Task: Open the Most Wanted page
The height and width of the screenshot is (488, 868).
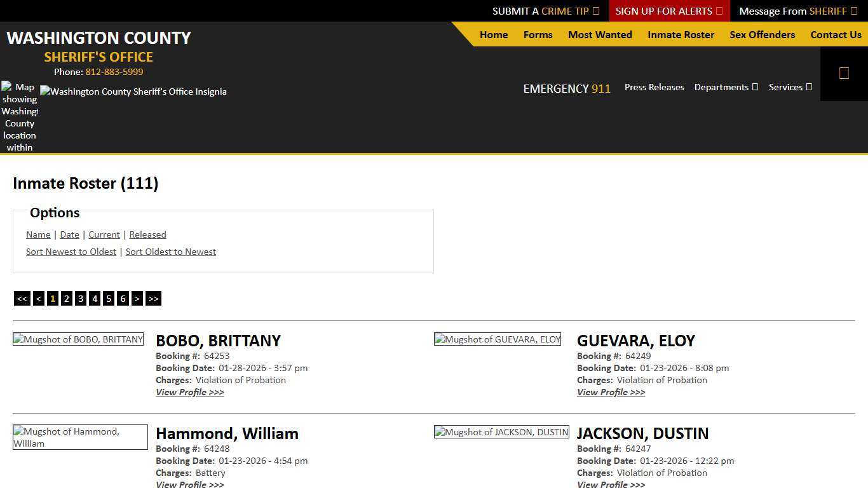Action: tap(599, 35)
